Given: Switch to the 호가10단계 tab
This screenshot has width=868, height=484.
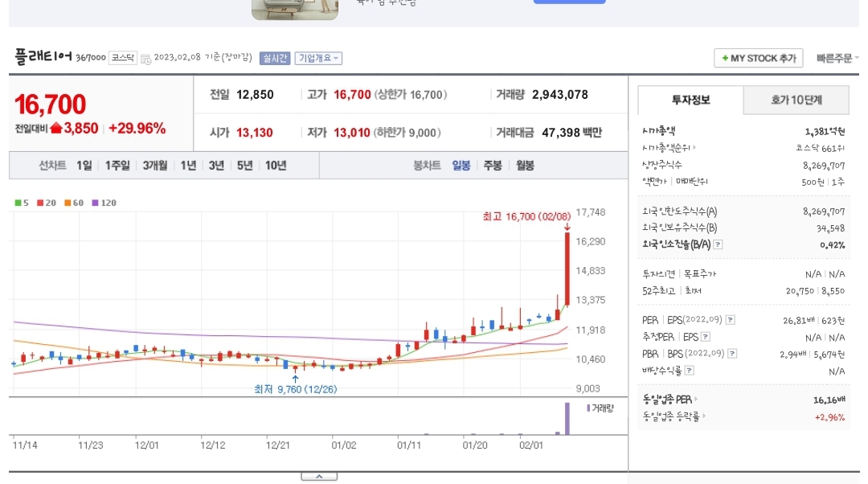Looking at the screenshot, I should (x=796, y=100).
